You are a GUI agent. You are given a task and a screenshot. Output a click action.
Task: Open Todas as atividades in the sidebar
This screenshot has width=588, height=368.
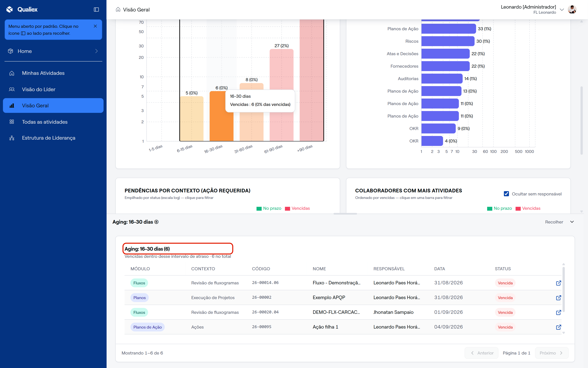click(x=53, y=122)
